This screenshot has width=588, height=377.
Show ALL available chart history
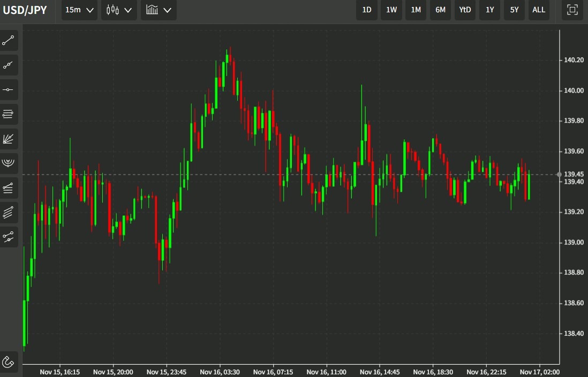(x=539, y=10)
